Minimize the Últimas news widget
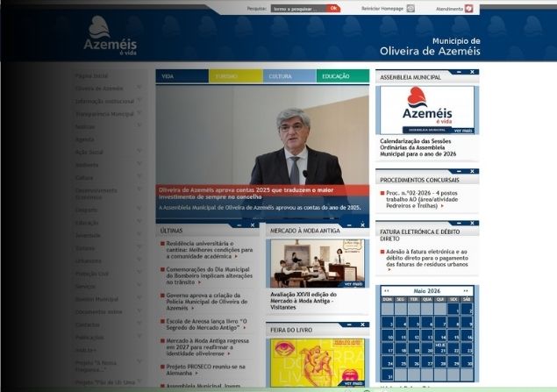Viewport: 557px width, 392px height. tap(239, 225)
